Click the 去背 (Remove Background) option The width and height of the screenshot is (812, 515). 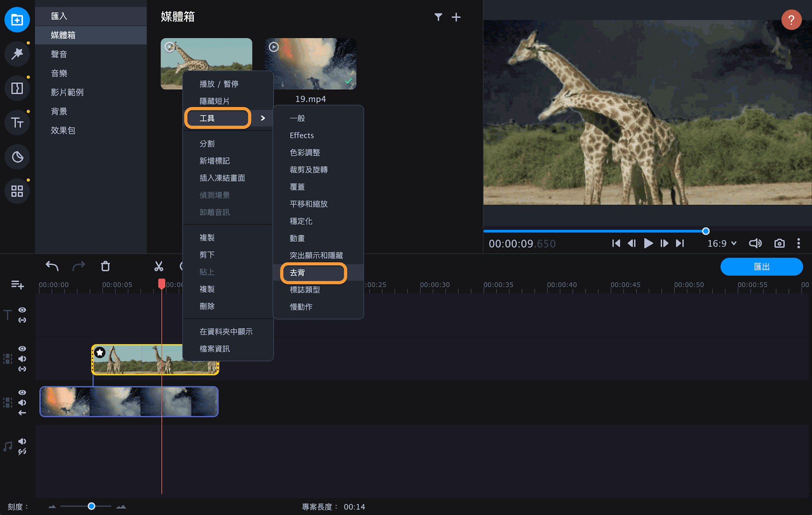point(297,273)
